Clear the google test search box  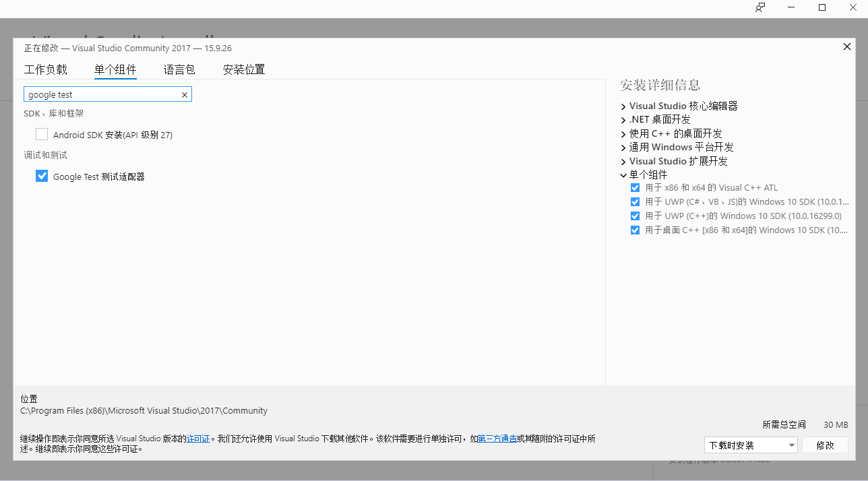[185, 95]
